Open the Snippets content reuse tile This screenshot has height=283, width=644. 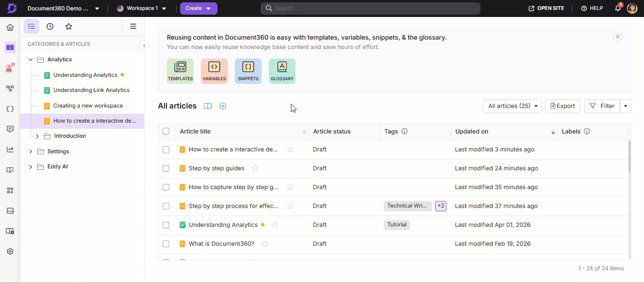(248, 71)
